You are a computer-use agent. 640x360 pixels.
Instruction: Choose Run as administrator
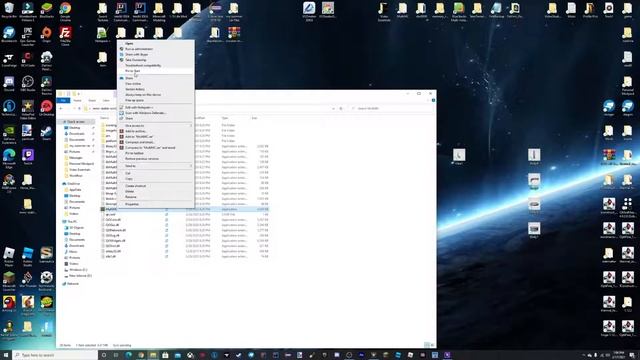click(155, 49)
